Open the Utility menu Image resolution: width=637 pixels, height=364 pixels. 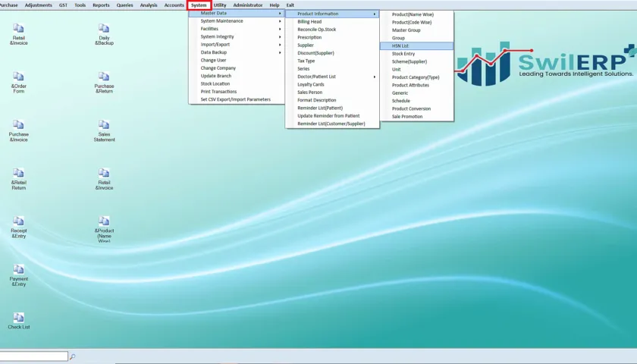pos(220,5)
